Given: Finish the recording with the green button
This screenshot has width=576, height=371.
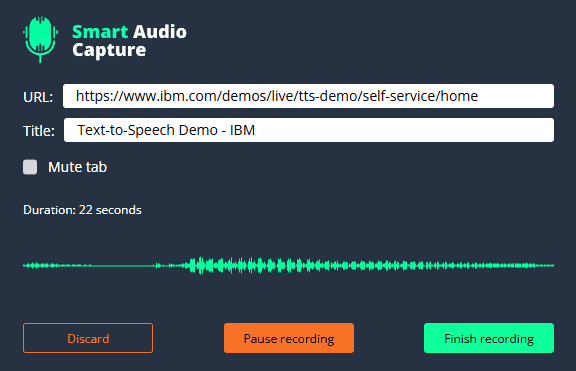Looking at the screenshot, I should 489,338.
